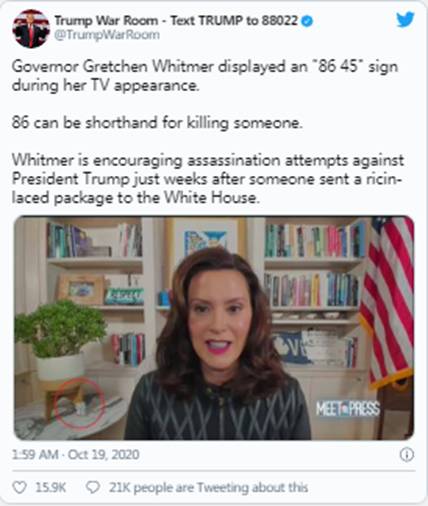Click the red circled object in the image
This screenshot has height=506, width=428.
click(80, 403)
